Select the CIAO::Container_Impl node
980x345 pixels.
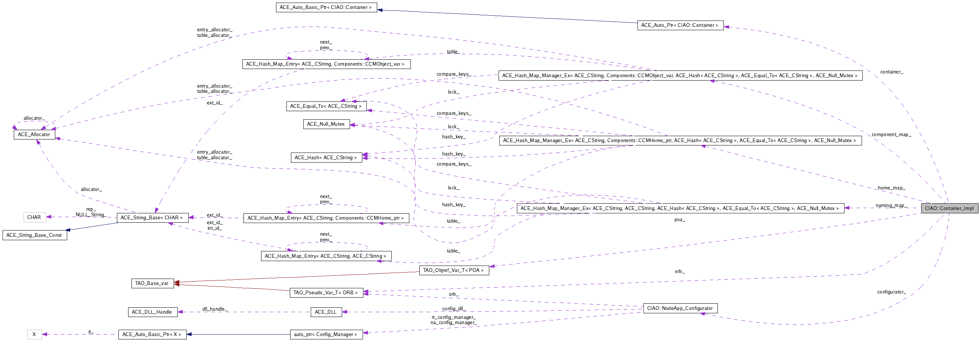click(x=949, y=208)
